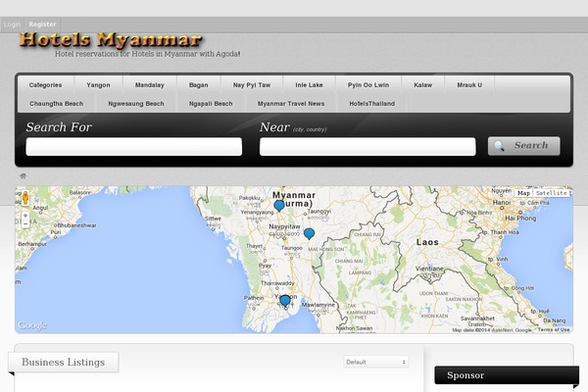Open the Default sort dropdown
The height and width of the screenshot is (392, 588).
(x=376, y=362)
